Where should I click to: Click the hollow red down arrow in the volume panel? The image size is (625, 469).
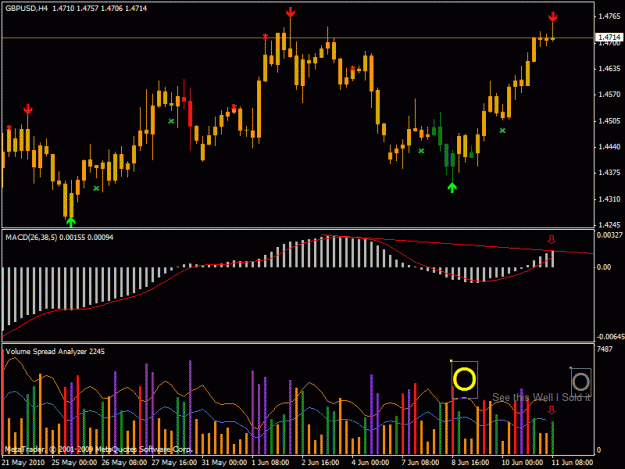coord(551,410)
